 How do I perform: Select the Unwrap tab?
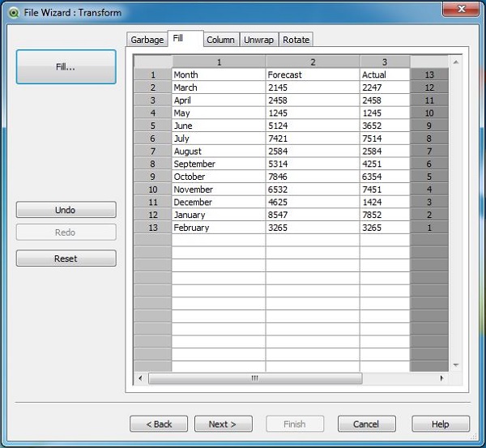[x=259, y=40]
